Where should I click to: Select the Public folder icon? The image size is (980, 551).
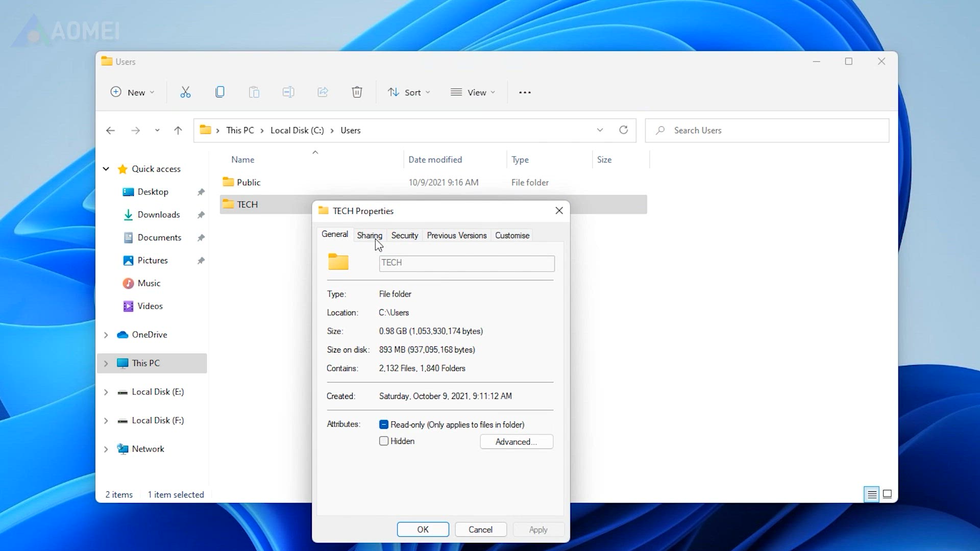click(228, 182)
